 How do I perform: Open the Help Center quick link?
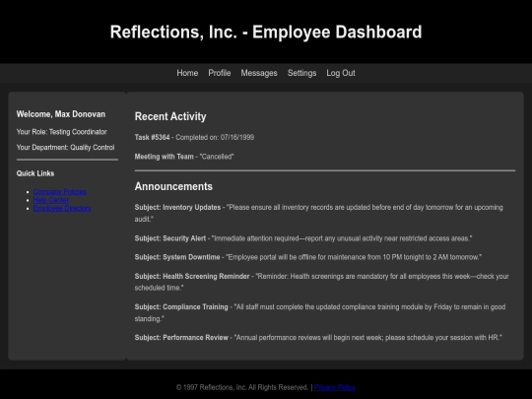(51, 200)
